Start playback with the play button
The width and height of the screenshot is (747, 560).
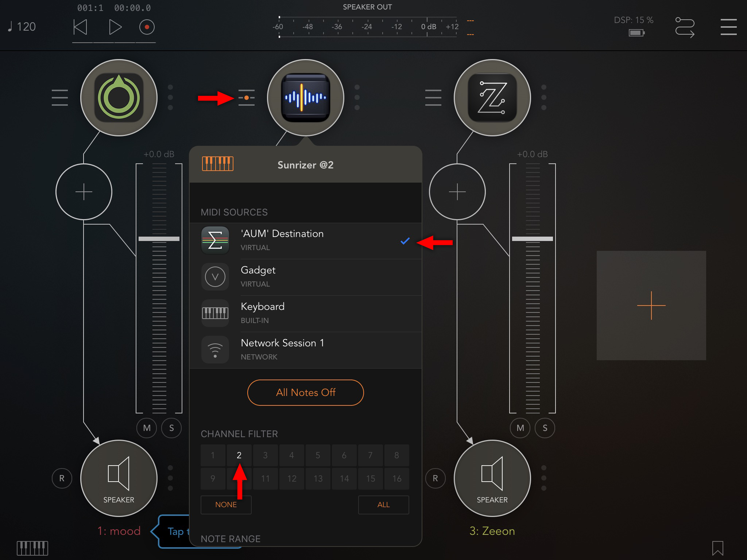point(115,27)
